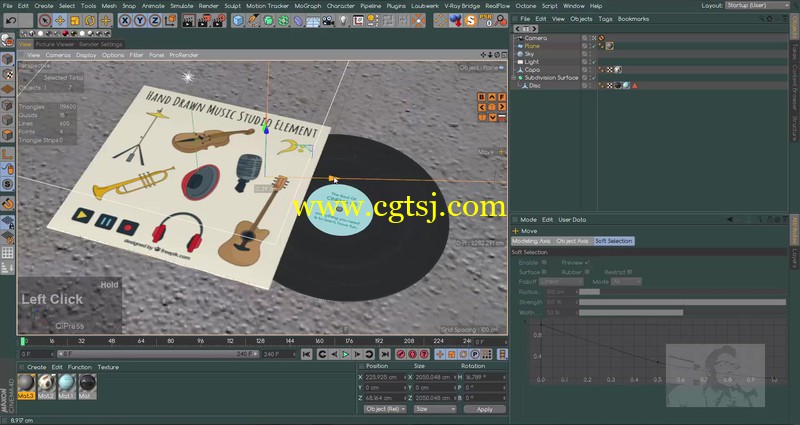Go to start of animation
Image resolution: width=800 pixels, height=425 pixels.
point(306,354)
